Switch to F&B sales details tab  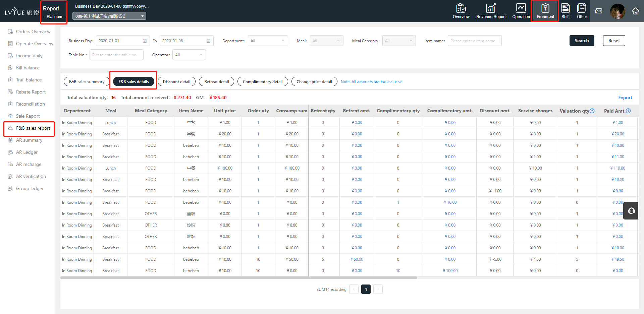(133, 81)
